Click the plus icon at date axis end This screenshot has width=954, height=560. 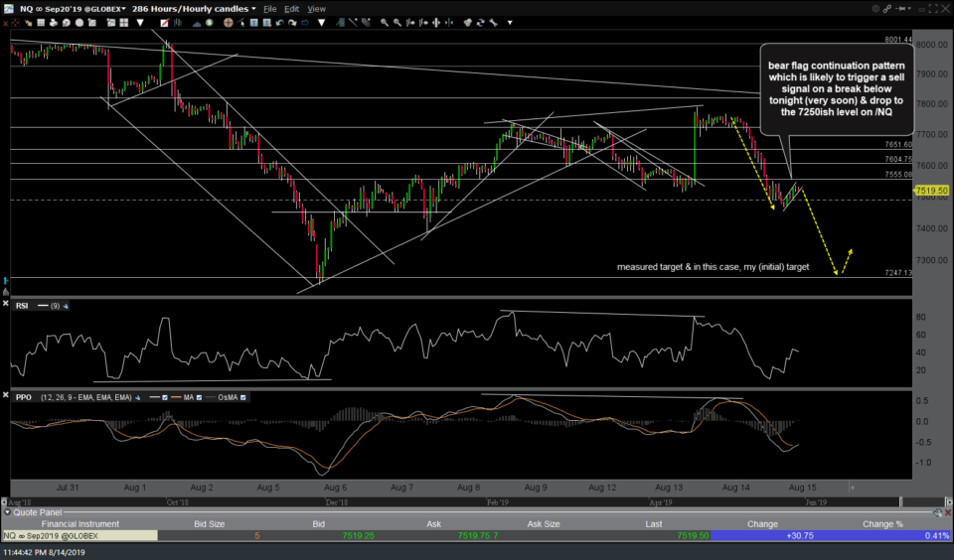point(852,488)
